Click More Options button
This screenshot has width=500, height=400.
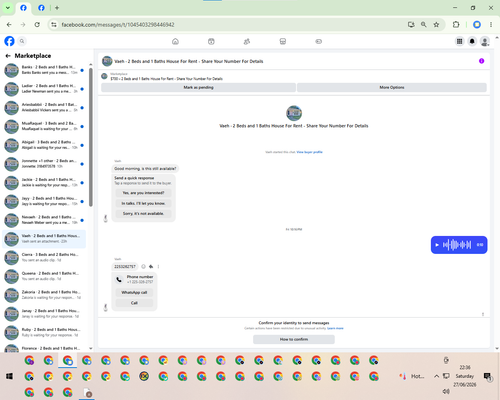pos(392,87)
